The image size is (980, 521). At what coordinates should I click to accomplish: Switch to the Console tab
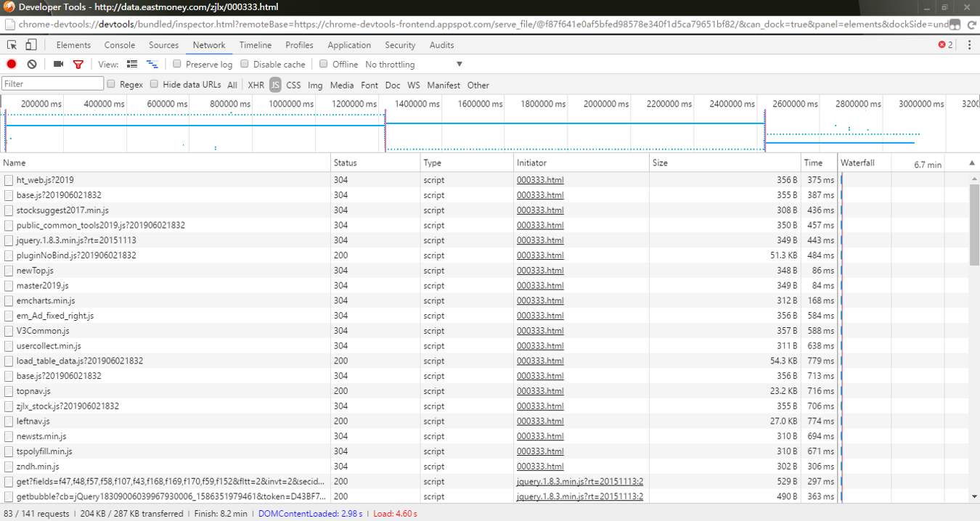[x=120, y=45]
